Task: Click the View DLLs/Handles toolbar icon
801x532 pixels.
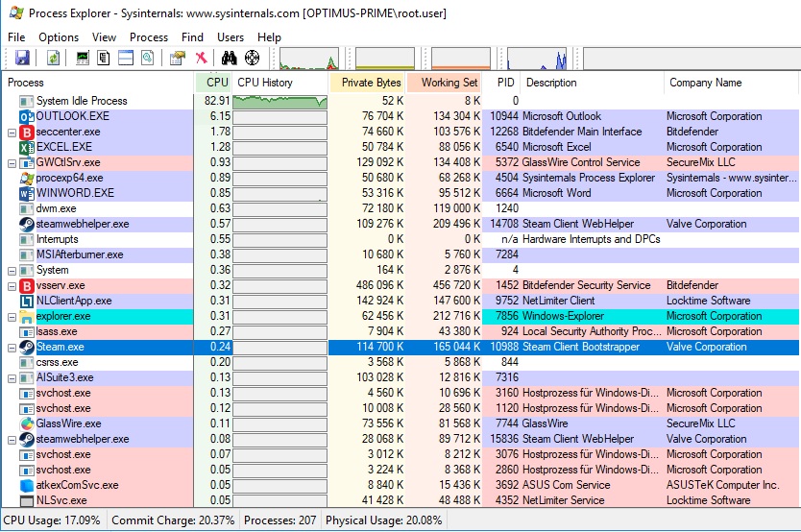Action: click(148, 58)
